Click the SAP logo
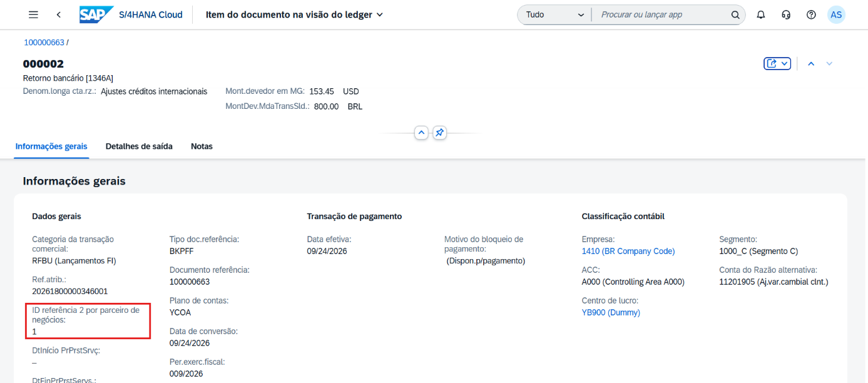Screen dimensions: 868x383 coord(96,14)
